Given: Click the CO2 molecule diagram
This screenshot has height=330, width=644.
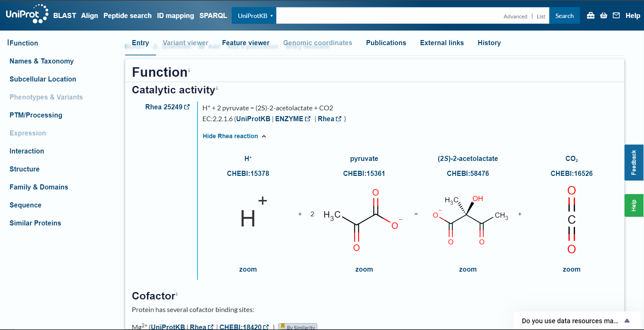Looking at the screenshot, I should pyautogui.click(x=572, y=220).
